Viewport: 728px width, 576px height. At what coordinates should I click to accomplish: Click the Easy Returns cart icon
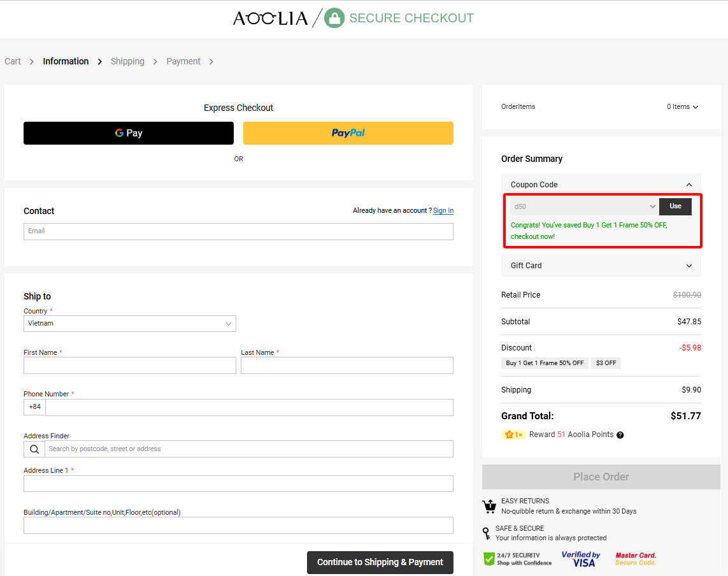[489, 506]
